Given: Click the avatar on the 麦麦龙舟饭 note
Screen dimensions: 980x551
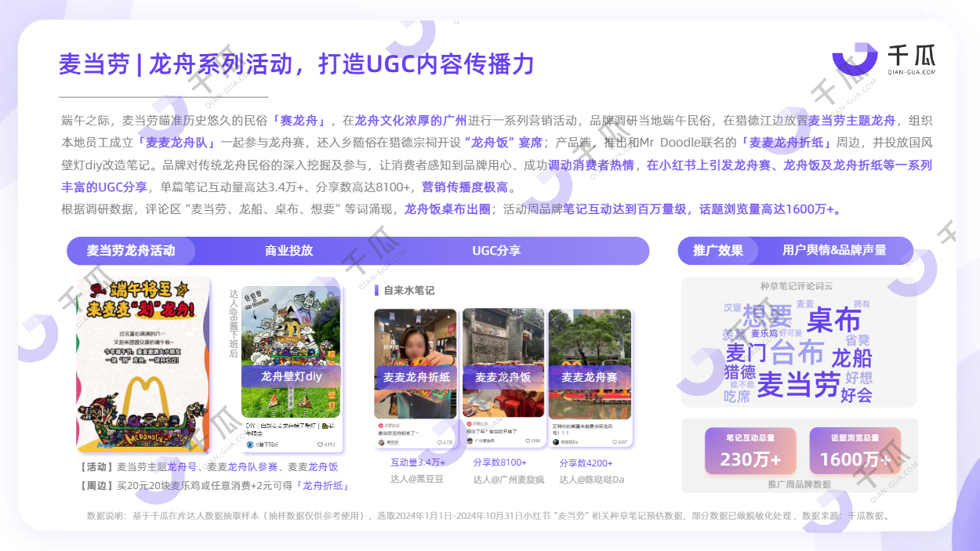Looking at the screenshot, I should click(x=470, y=441).
